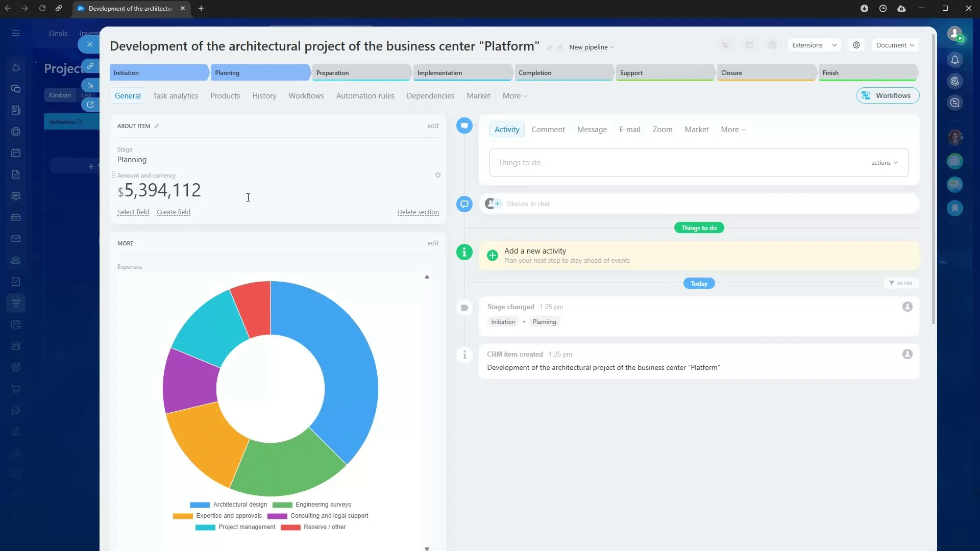Toggle Architectural design legend item

228,505
